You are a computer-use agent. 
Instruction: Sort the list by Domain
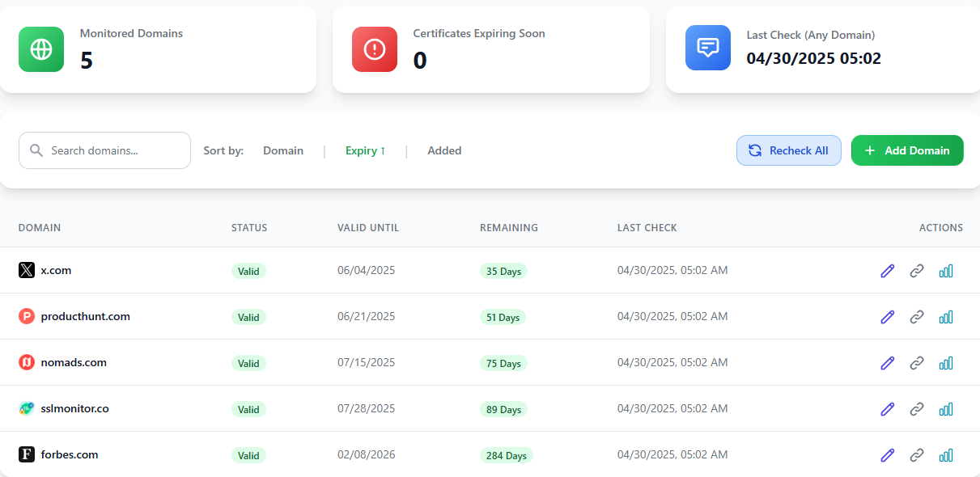[283, 150]
